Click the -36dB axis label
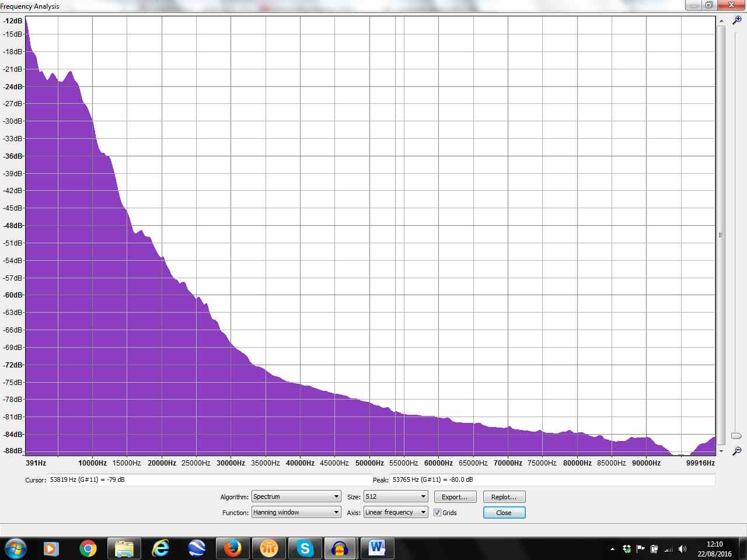The image size is (747, 560). (13, 156)
